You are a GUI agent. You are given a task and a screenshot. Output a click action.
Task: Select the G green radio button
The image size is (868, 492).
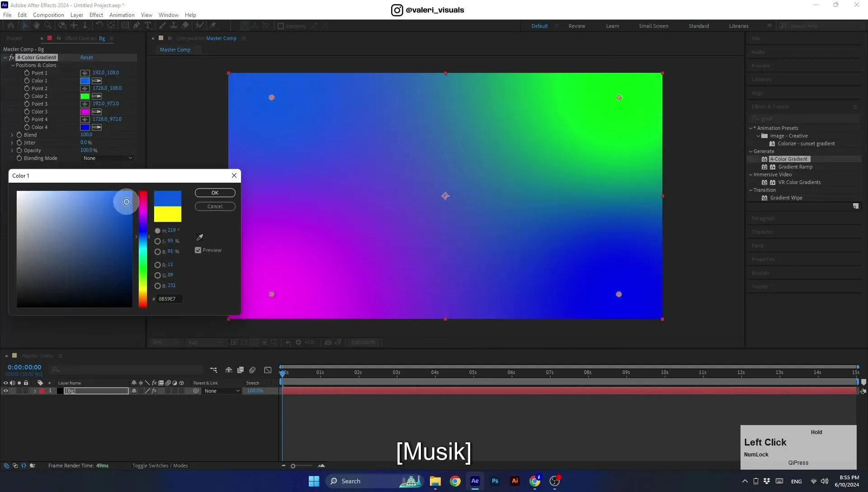click(157, 275)
